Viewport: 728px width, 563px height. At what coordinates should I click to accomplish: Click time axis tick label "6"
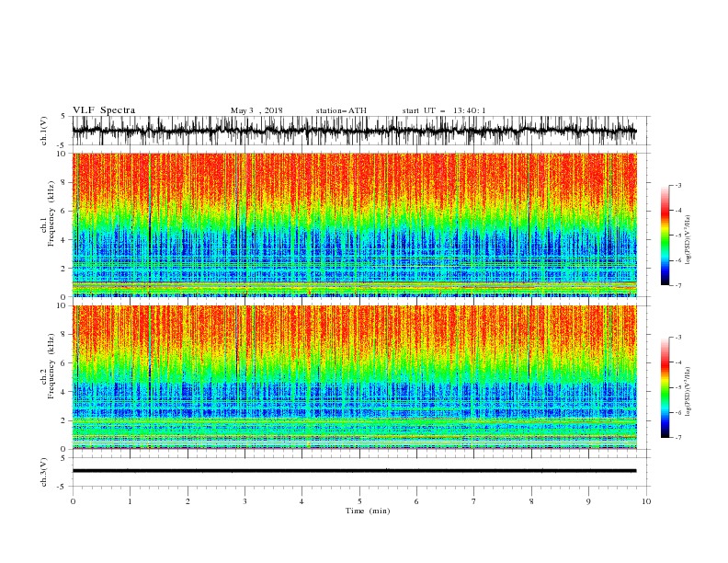pos(416,501)
